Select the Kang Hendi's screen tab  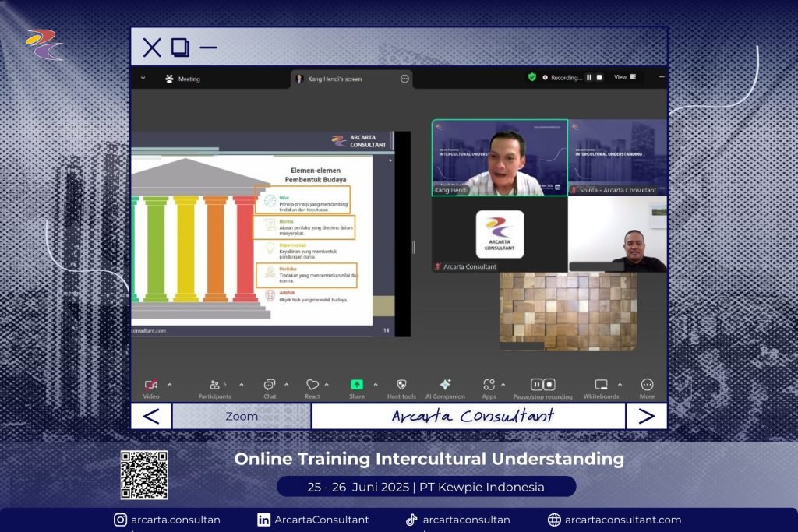coord(334,79)
